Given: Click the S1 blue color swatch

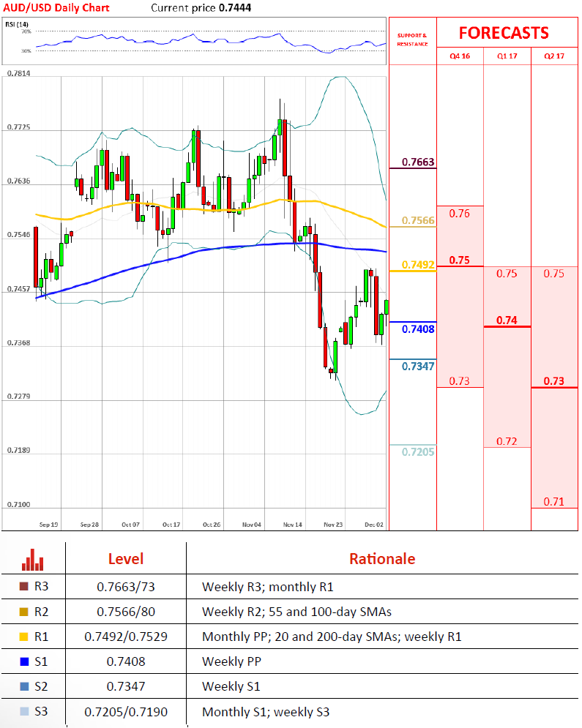Looking at the screenshot, I should coord(24,661).
